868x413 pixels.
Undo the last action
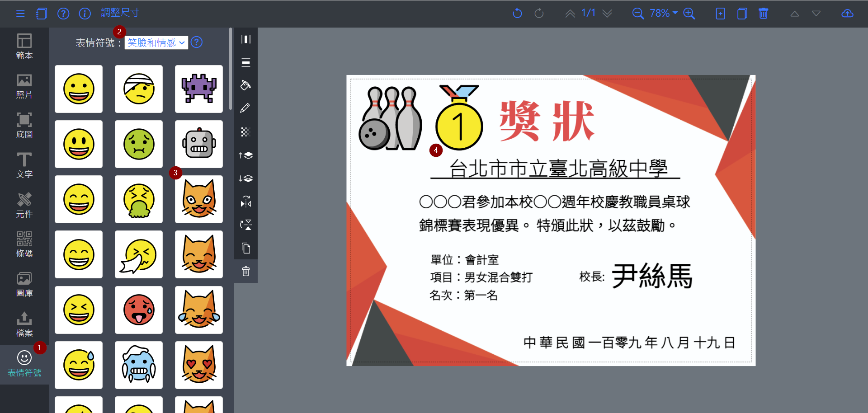click(517, 14)
